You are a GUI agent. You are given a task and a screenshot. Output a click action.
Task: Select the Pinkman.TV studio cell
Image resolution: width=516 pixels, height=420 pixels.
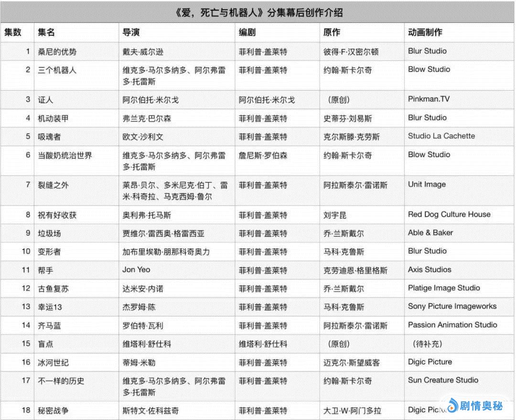coord(429,99)
